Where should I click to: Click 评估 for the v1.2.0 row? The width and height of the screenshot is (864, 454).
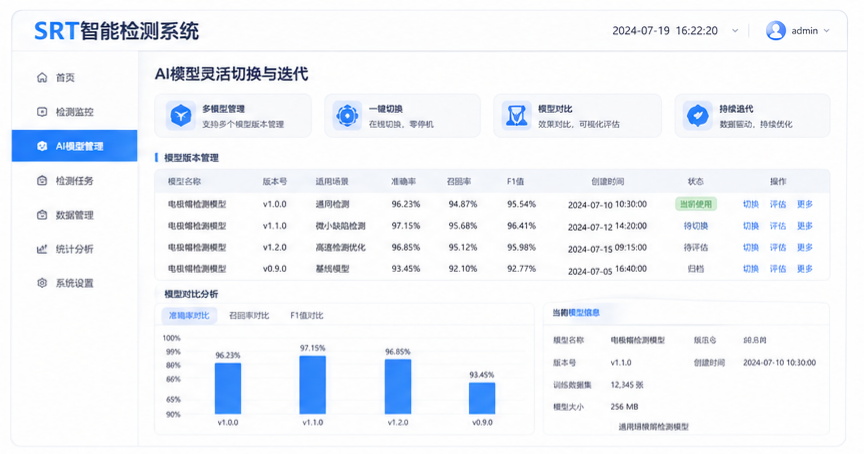click(x=777, y=247)
